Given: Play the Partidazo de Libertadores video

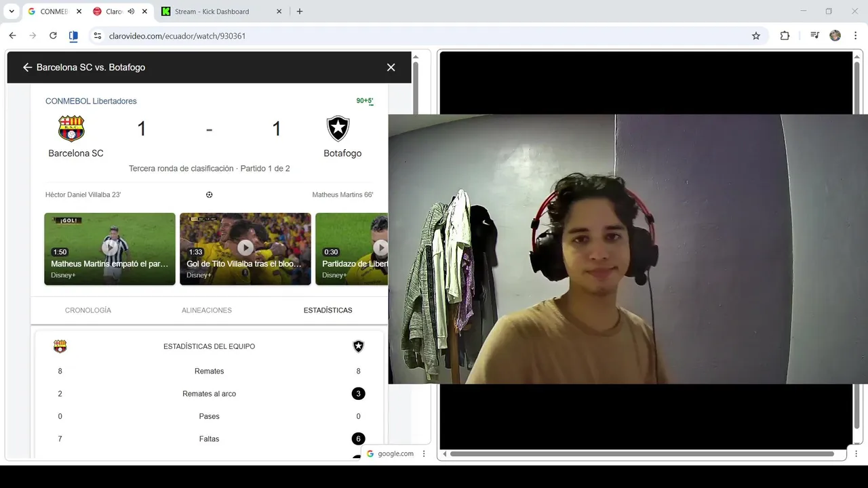Looking at the screenshot, I should pyautogui.click(x=352, y=249).
